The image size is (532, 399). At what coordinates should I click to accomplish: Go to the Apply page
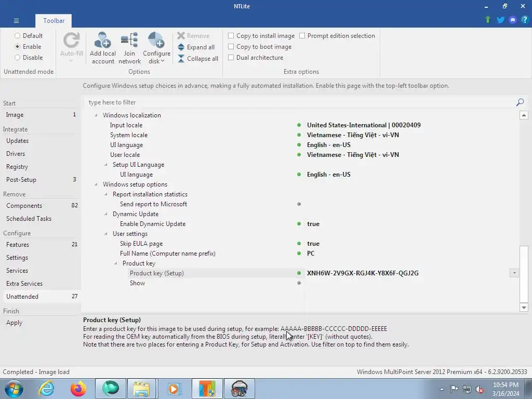coord(41,323)
